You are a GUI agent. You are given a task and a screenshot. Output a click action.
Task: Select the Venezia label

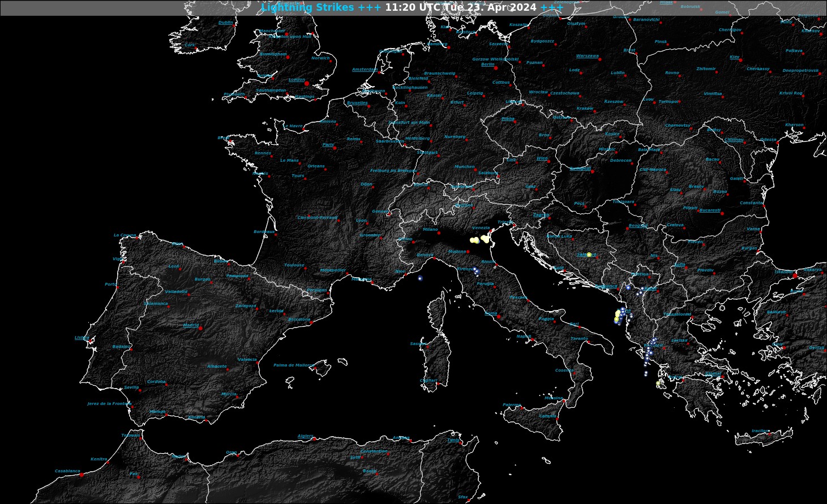click(481, 228)
